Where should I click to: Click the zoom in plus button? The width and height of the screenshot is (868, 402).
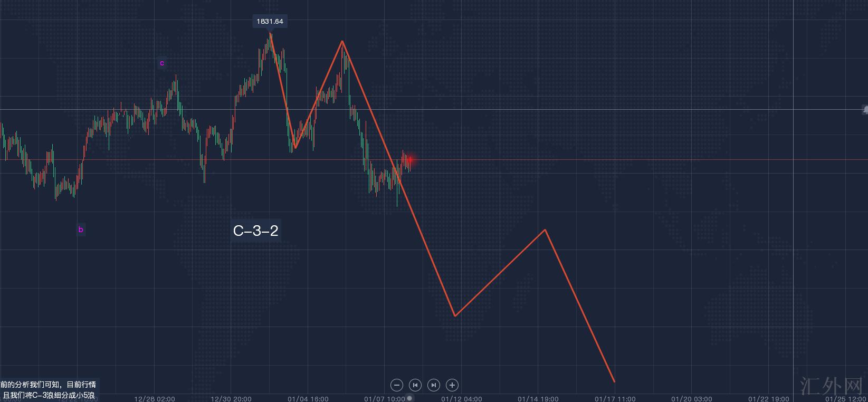pos(452,385)
